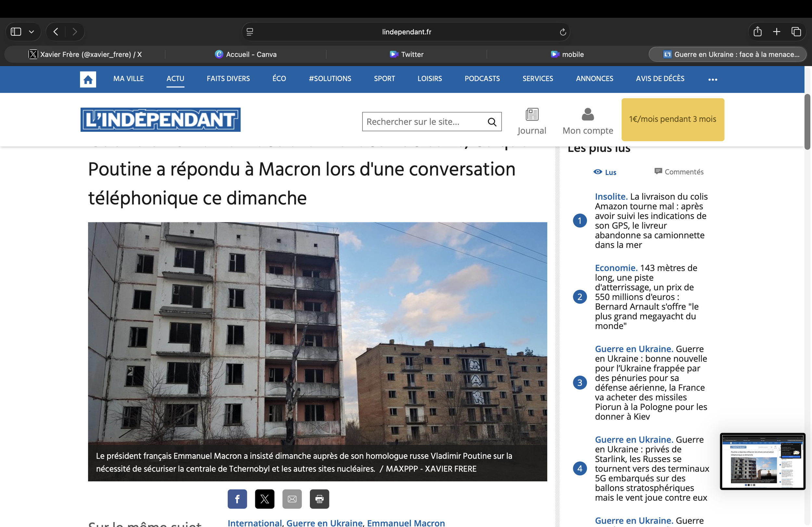Screen dimensions: 812x527
Task: Open more sections ellipsis menu
Action: (x=712, y=80)
